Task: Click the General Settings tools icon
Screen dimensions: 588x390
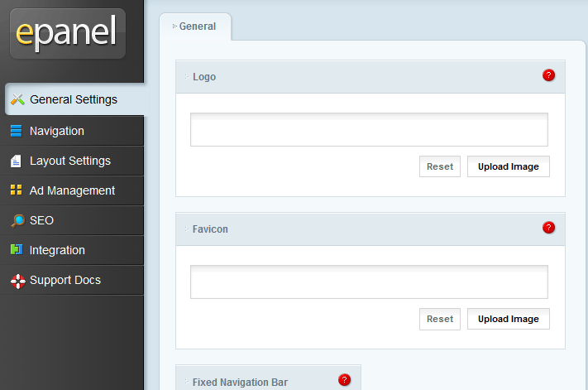Action: click(17, 99)
